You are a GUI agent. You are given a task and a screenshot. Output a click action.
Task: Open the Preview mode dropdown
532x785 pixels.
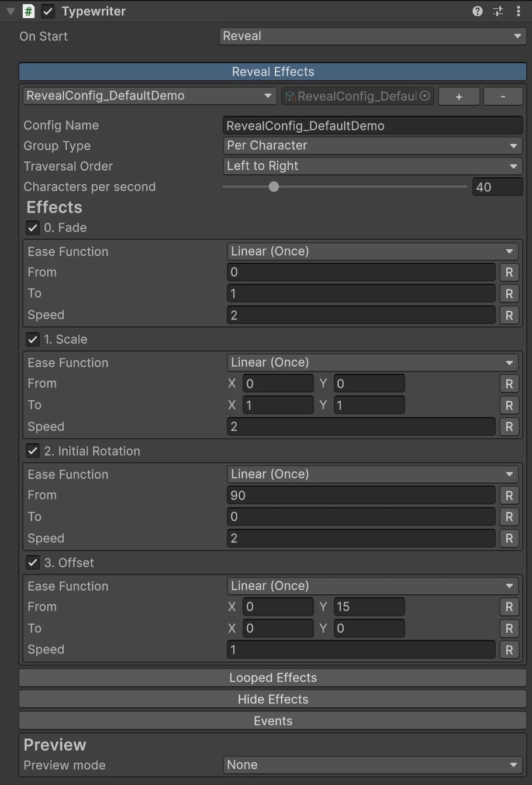(x=372, y=765)
